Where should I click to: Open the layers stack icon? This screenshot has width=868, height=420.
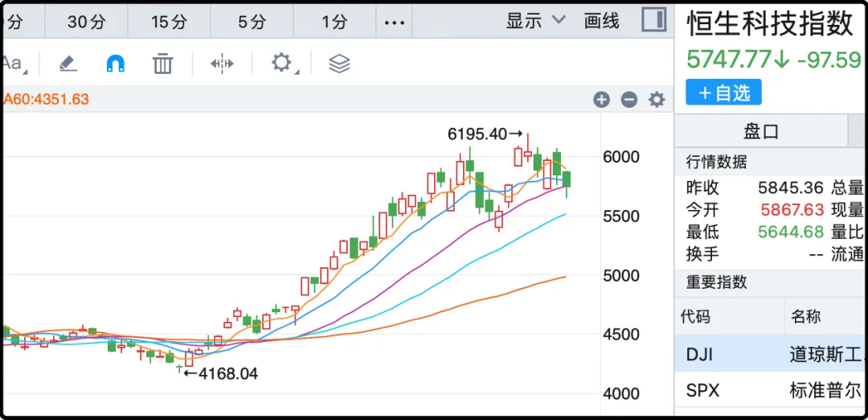339,64
